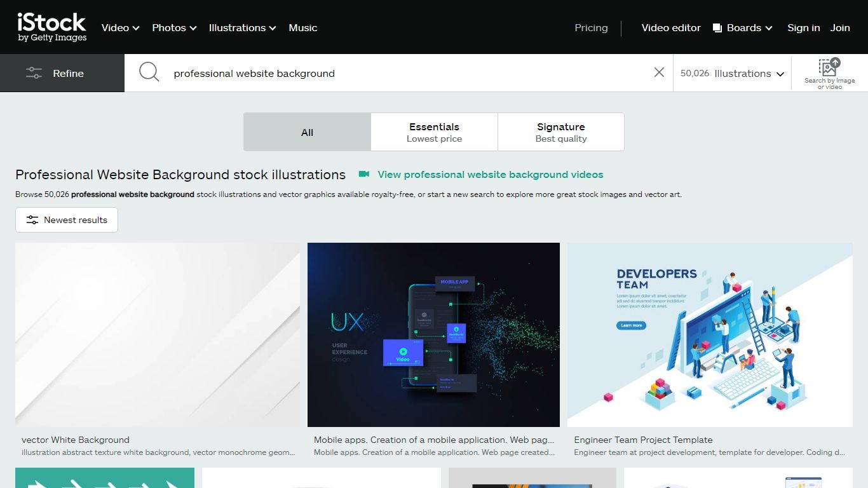Open the Newest results sort dropdown
Image resolution: width=868 pixels, height=488 pixels.
pos(67,220)
